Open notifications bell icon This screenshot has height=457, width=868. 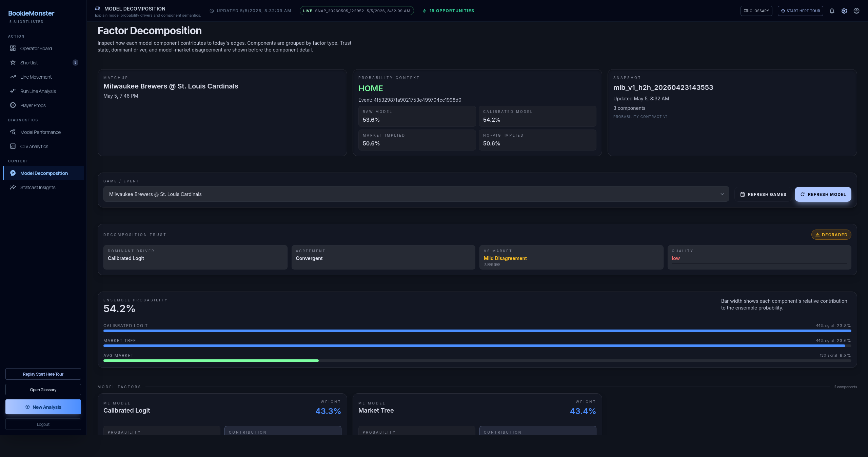click(832, 11)
